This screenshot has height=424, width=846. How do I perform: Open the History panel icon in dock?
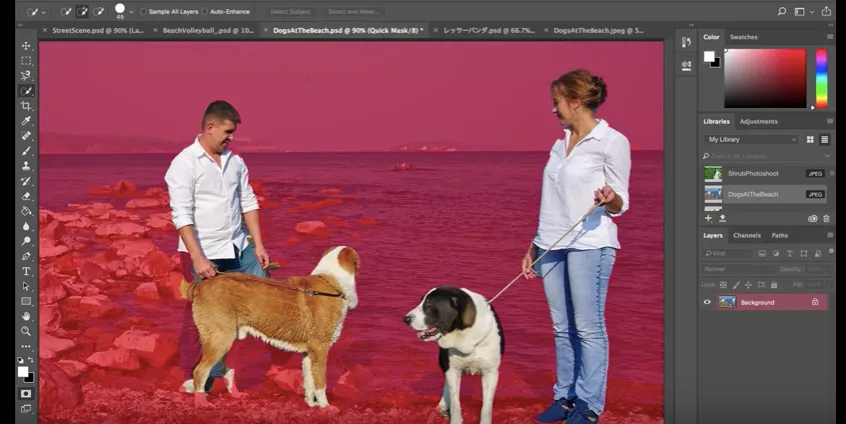coord(686,43)
